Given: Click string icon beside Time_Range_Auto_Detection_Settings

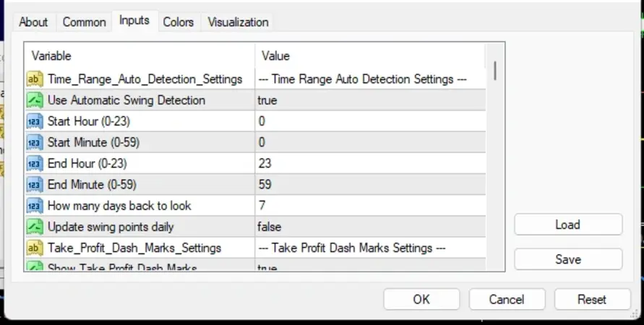Looking at the screenshot, I should click(x=35, y=79).
